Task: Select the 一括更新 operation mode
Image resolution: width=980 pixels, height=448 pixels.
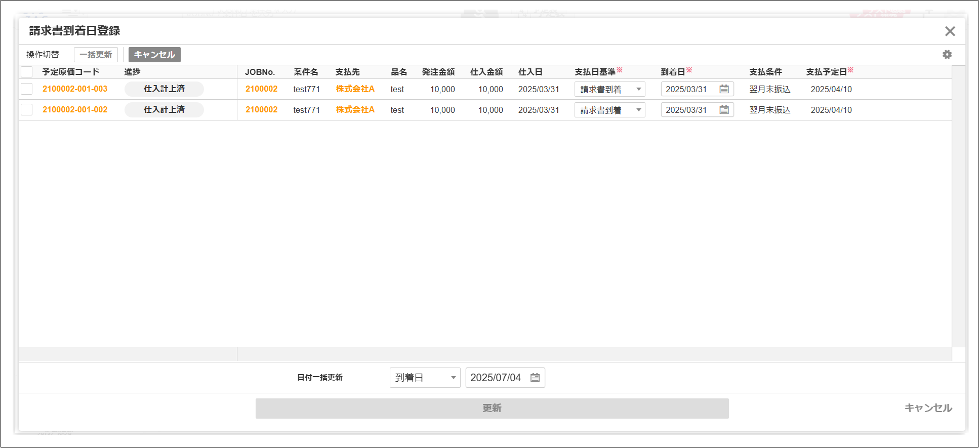Action: [96, 55]
